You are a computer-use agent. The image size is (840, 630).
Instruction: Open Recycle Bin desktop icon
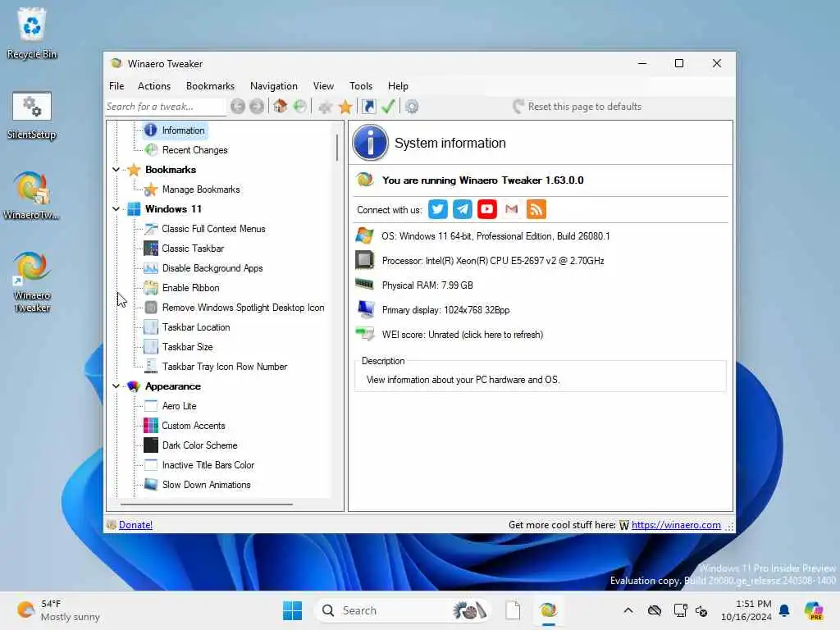coord(32,33)
